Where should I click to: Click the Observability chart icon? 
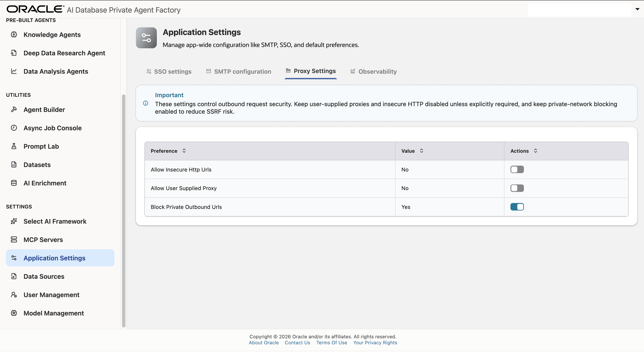pyautogui.click(x=353, y=71)
